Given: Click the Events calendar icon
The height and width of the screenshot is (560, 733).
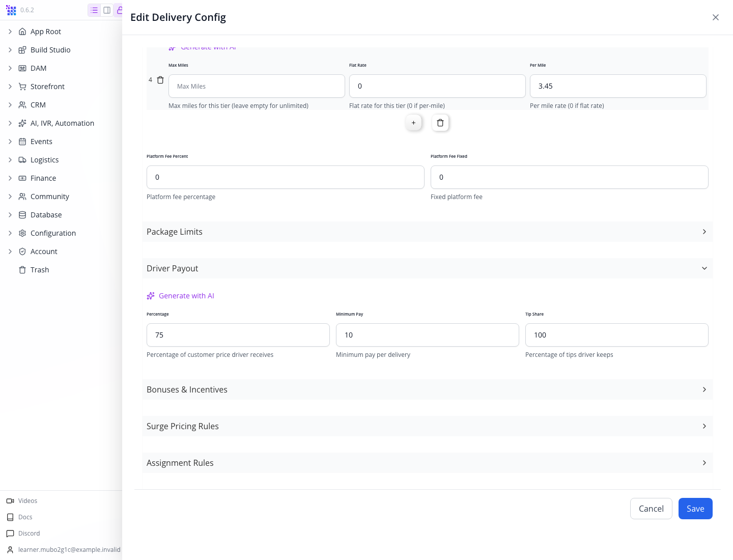Looking at the screenshot, I should [x=22, y=142].
